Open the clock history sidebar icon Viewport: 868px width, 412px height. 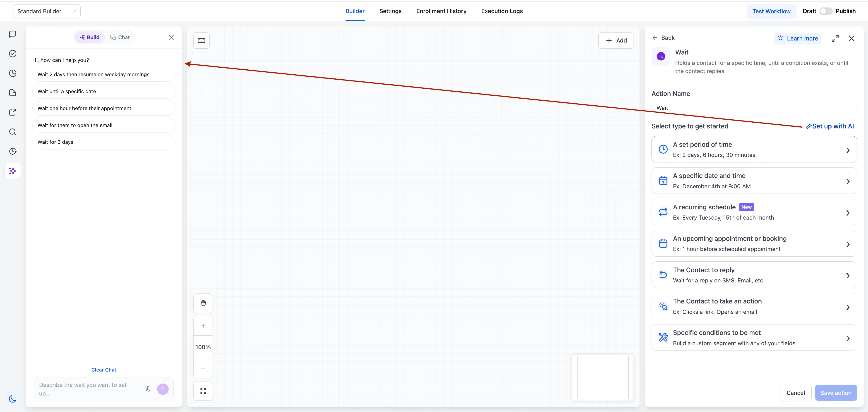click(x=12, y=151)
